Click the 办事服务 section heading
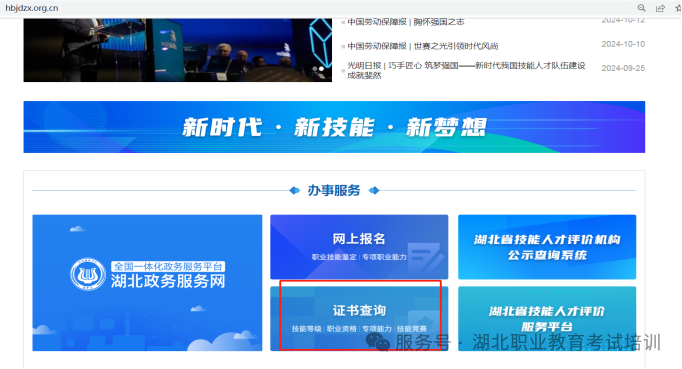Screen dimensions: 682x369 click(334, 190)
